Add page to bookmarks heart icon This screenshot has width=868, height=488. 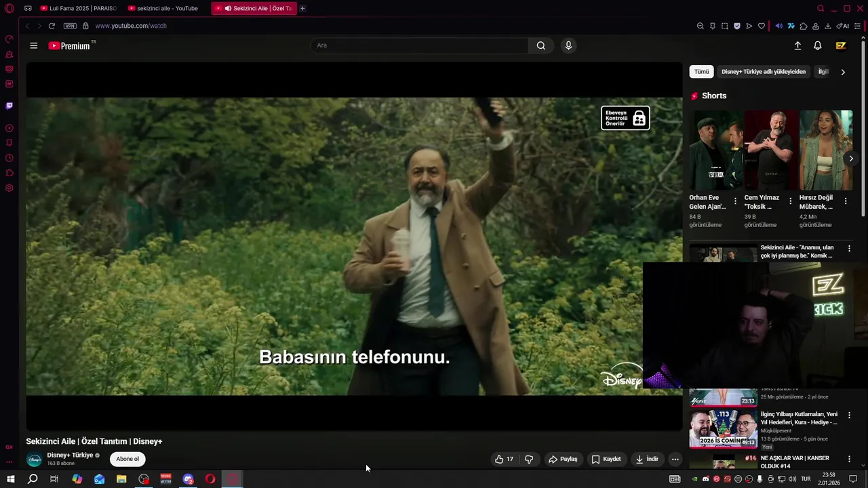pos(762,26)
